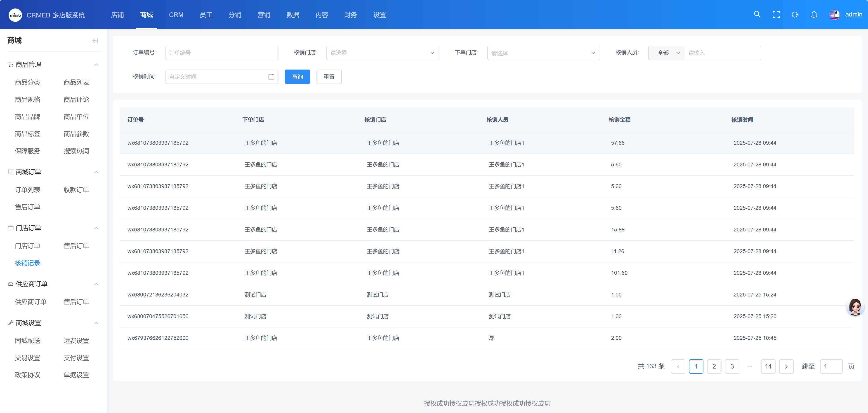Viewport: 868px width, 413px height.
Task: Go to page 14 in pagination
Action: (x=768, y=366)
